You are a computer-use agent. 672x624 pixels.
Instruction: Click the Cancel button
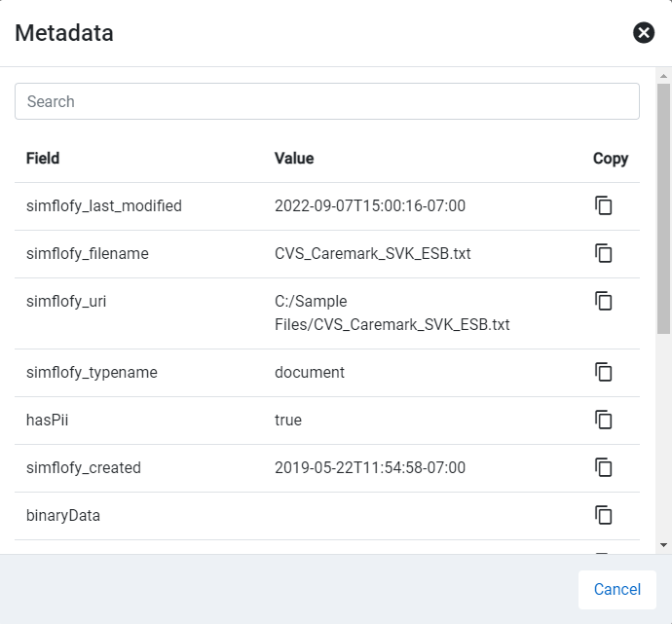click(x=616, y=589)
